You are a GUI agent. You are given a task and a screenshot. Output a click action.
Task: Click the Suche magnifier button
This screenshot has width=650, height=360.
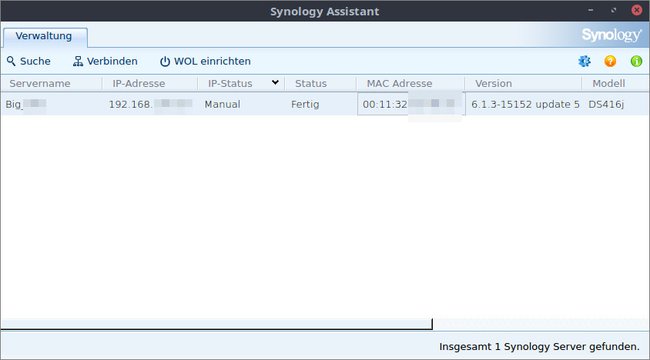[29, 61]
